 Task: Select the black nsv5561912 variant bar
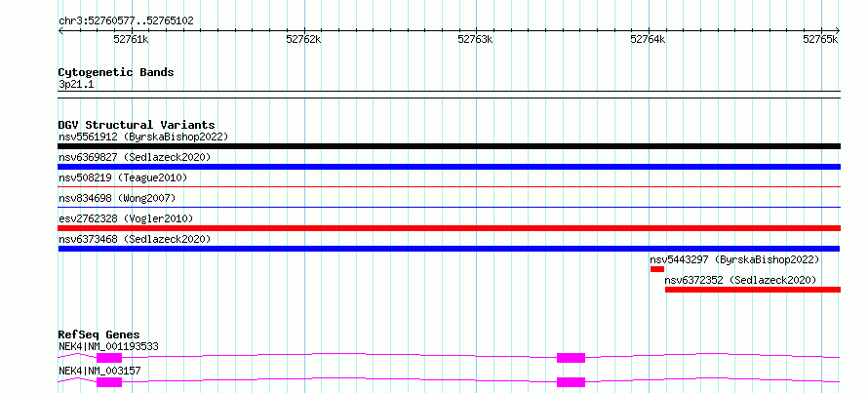[449, 146]
